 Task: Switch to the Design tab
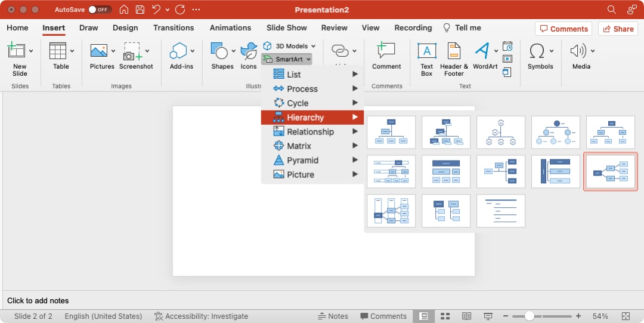(x=125, y=27)
